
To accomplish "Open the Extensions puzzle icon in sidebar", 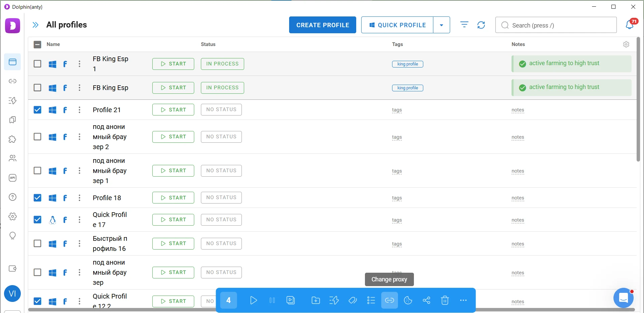I will click(x=12, y=139).
